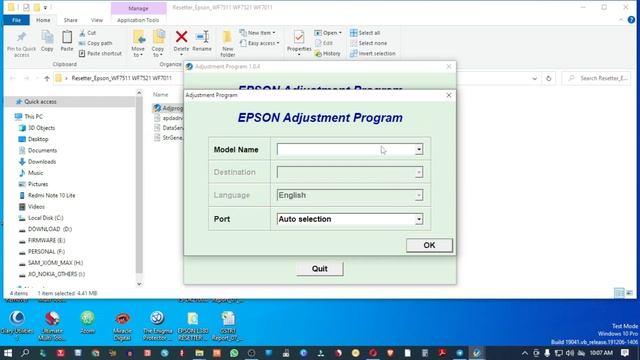Select Desktop in navigation pane
Image resolution: width=640 pixels, height=360 pixels.
(38, 139)
